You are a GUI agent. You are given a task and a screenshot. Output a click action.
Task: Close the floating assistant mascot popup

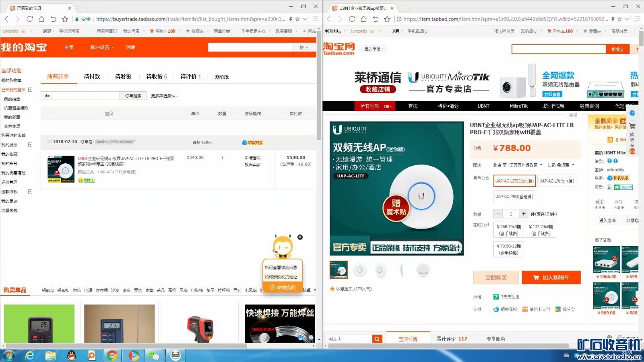(300, 237)
